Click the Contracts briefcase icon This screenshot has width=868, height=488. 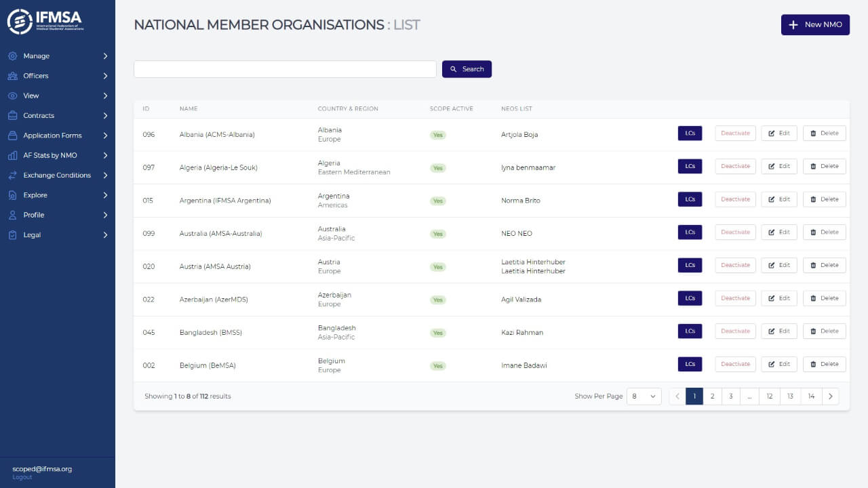pos(12,116)
